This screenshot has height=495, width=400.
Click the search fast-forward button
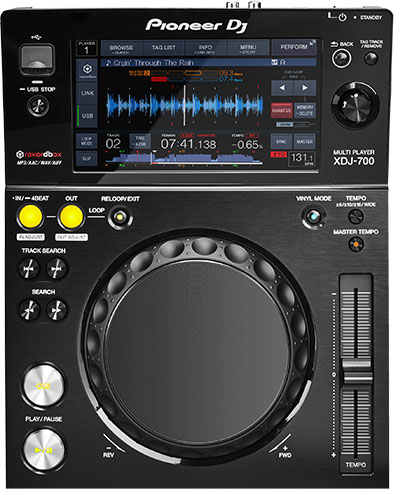coord(57,310)
